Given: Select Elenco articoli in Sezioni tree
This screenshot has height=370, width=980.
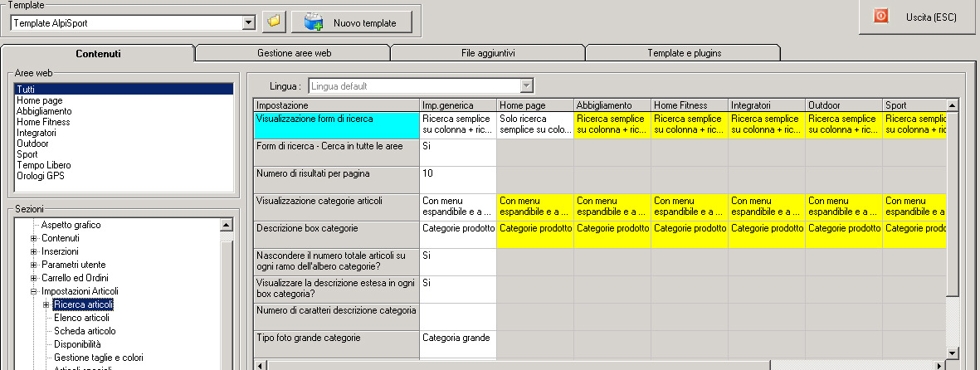Looking at the screenshot, I should (x=81, y=318).
